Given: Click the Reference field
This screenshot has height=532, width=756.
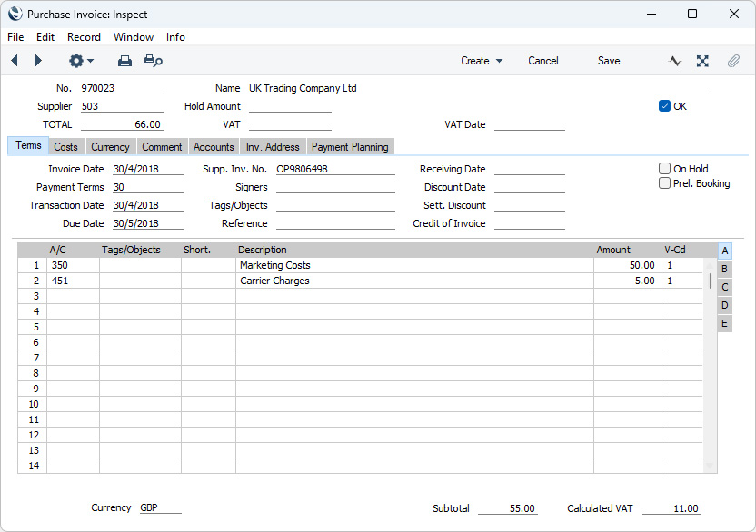Looking at the screenshot, I should point(335,223).
